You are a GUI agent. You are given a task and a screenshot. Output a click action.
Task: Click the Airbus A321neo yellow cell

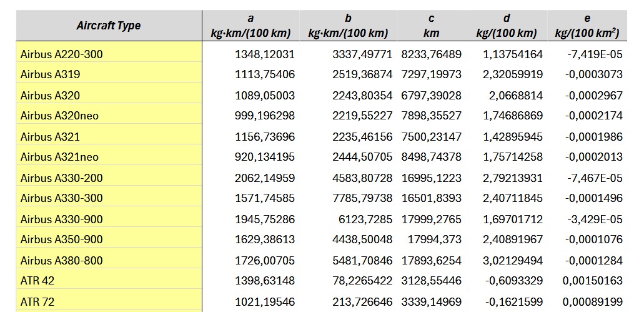(x=109, y=157)
